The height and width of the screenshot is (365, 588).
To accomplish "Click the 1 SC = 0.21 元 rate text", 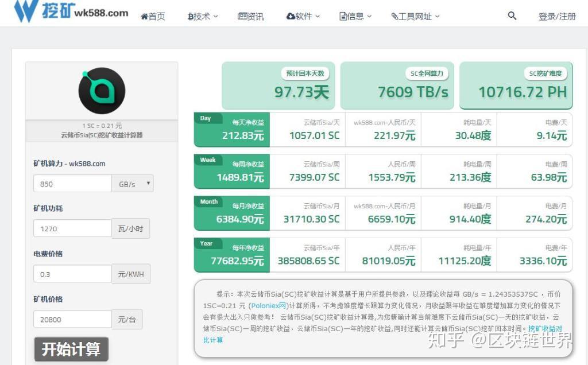I will [x=102, y=126].
